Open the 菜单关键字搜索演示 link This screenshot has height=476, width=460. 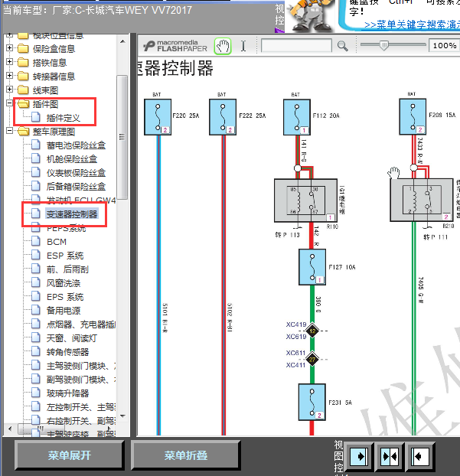tap(412, 24)
